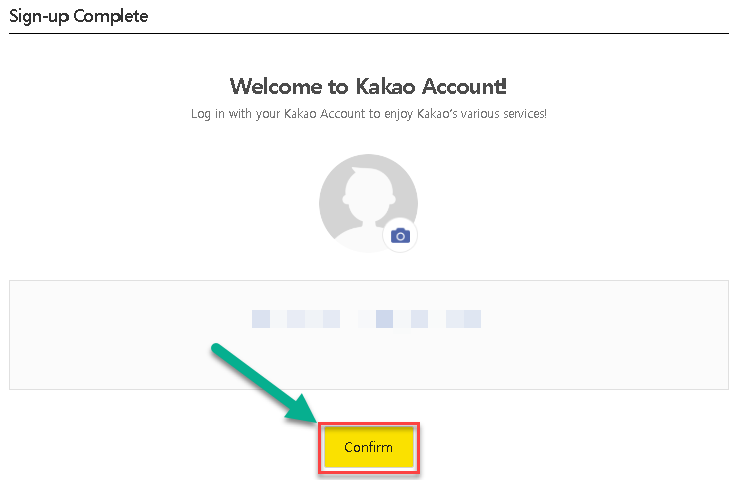Click the Sign-up Complete page title
Screen dimensions: 745x480
78,16
